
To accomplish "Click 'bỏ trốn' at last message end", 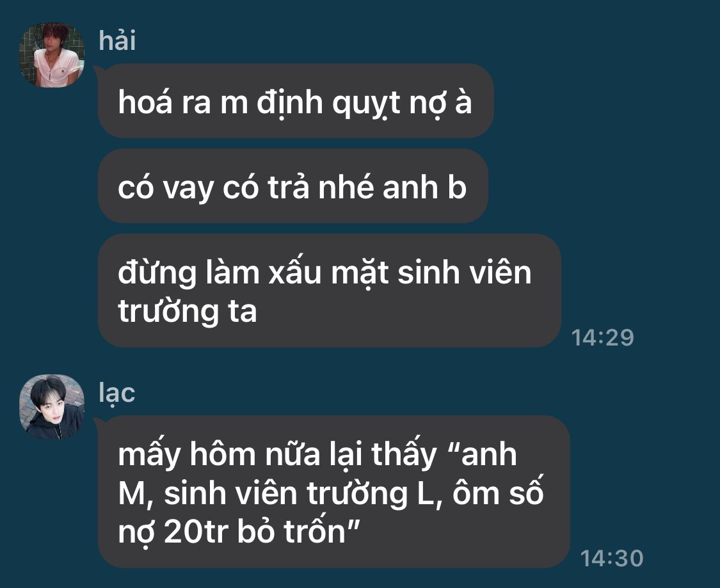I will [291, 532].
